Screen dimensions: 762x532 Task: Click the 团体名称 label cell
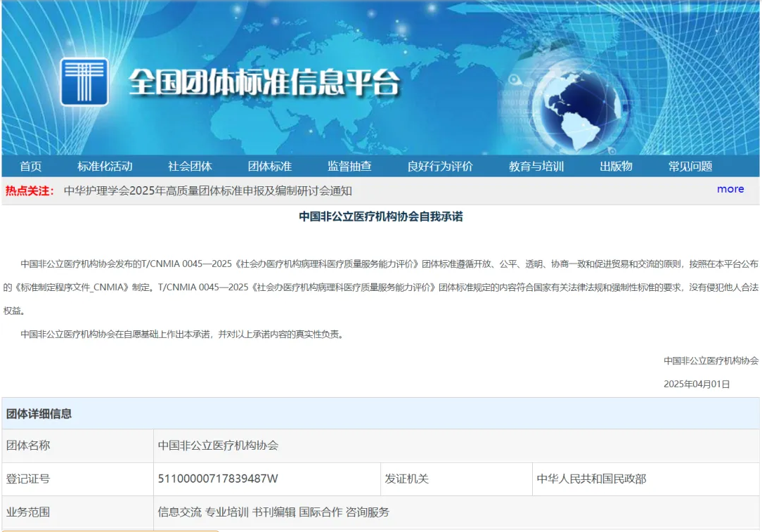click(x=78, y=446)
